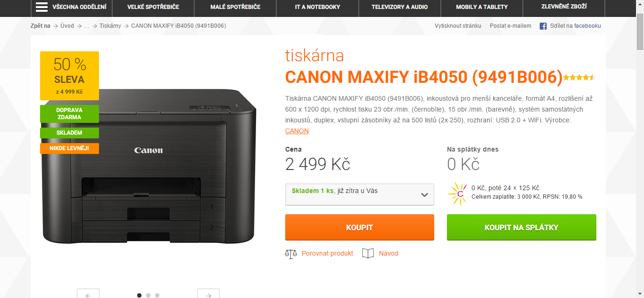Go to the next product image arrow
The width and height of the screenshot is (644, 298).
coord(208,294)
